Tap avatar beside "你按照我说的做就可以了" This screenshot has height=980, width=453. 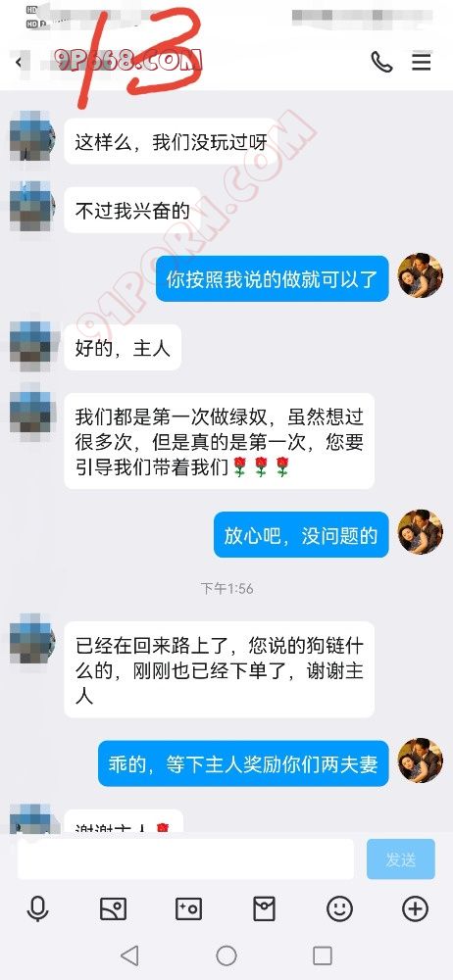click(x=421, y=275)
